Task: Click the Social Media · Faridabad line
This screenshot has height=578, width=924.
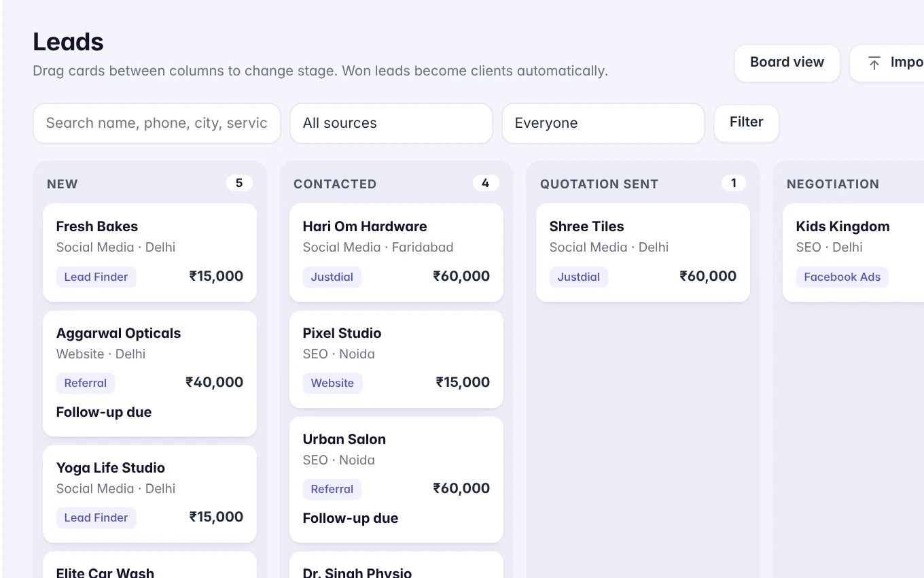Action: (378, 248)
